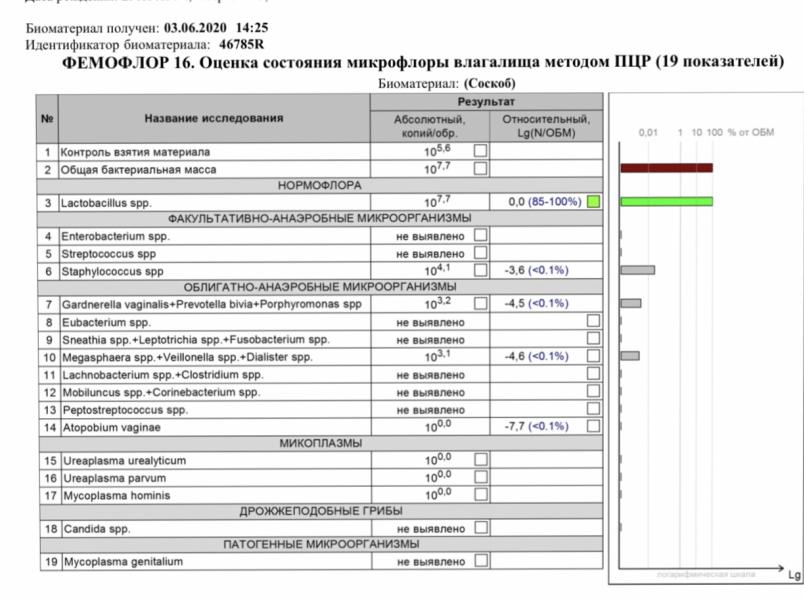Check the box in the Streptococcus spp row
The image size is (804, 600).
[480, 252]
